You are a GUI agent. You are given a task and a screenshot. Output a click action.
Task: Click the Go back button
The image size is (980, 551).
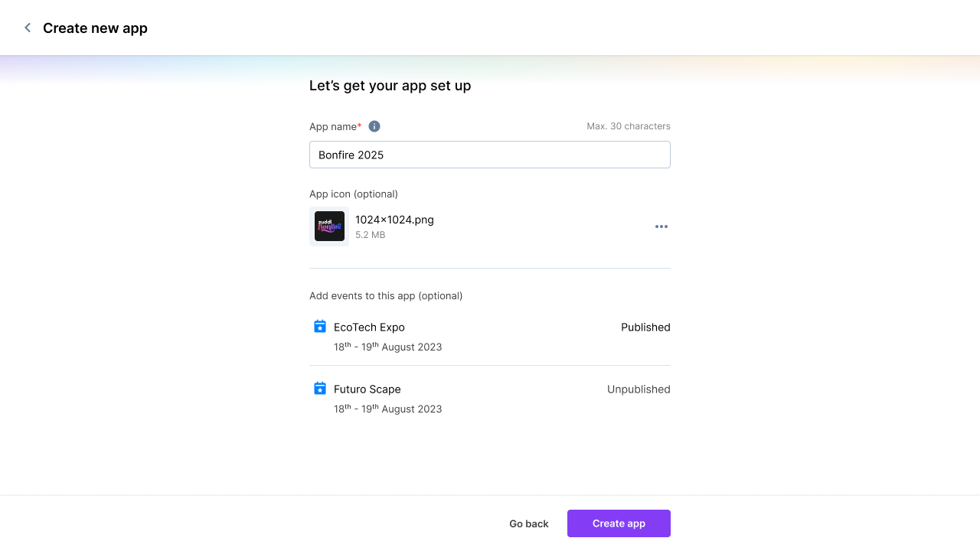pyautogui.click(x=529, y=523)
